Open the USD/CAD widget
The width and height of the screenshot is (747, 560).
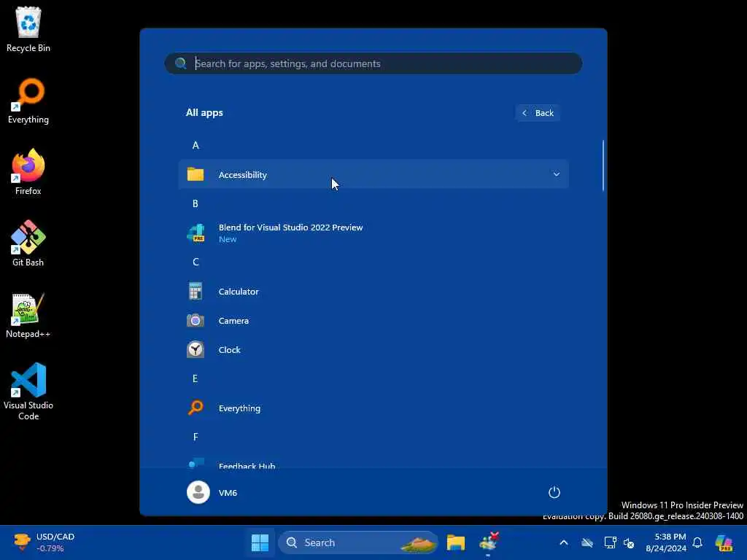click(43, 542)
